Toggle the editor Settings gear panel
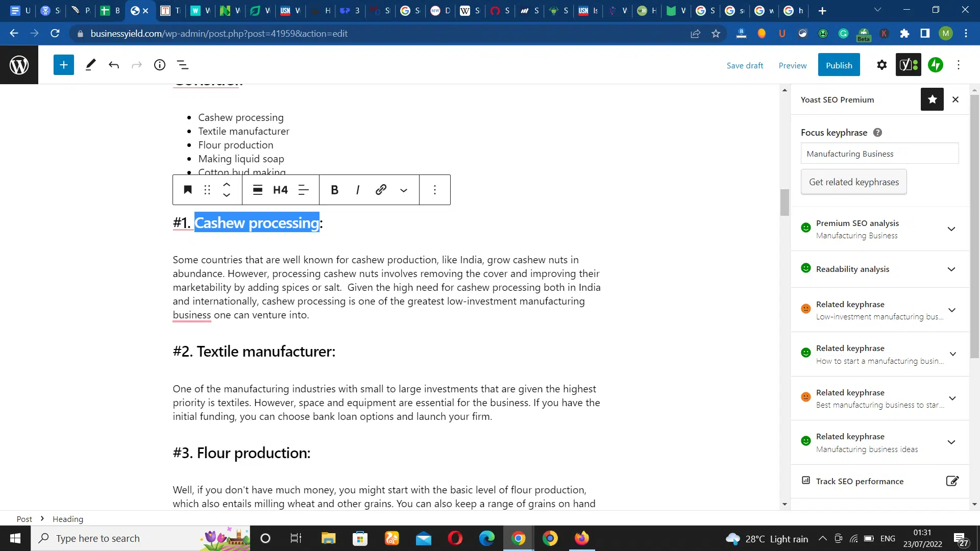 click(x=881, y=65)
